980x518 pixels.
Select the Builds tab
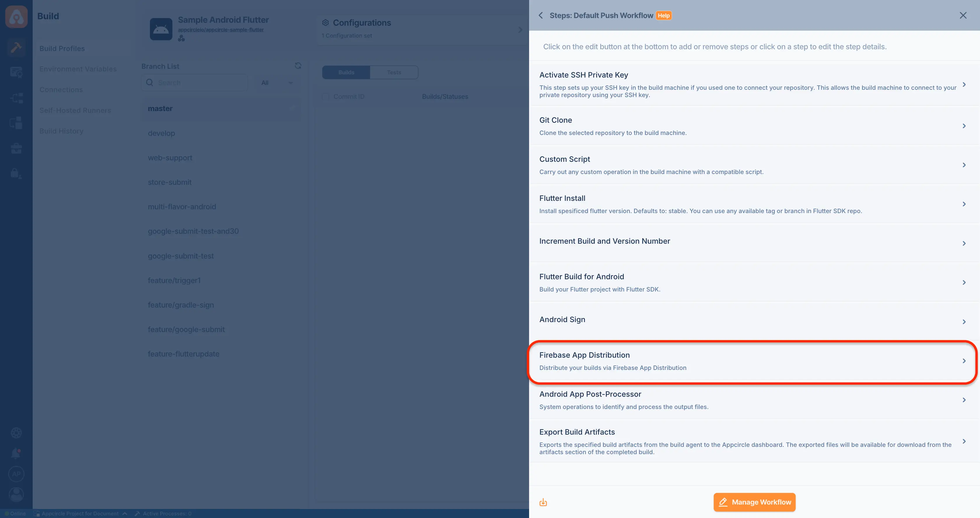346,72
